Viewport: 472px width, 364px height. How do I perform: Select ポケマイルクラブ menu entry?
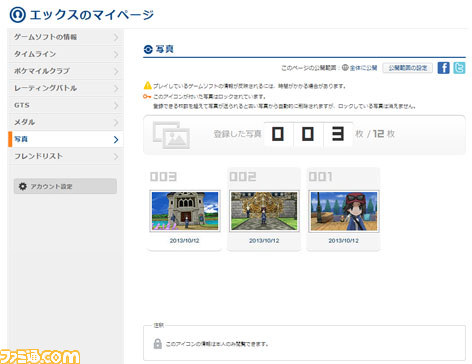tap(66, 71)
